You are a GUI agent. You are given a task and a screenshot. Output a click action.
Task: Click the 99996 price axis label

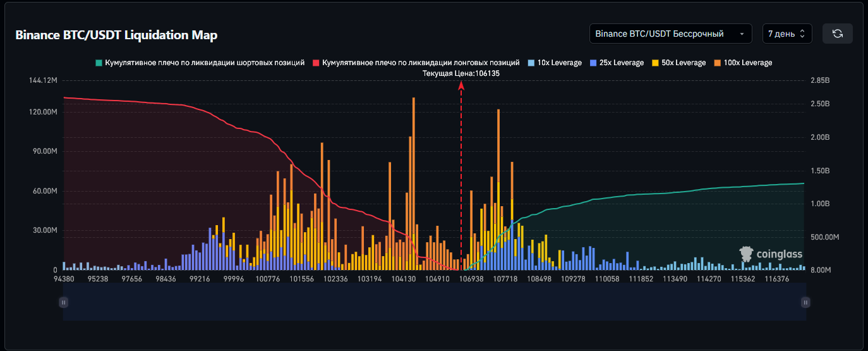(x=234, y=279)
